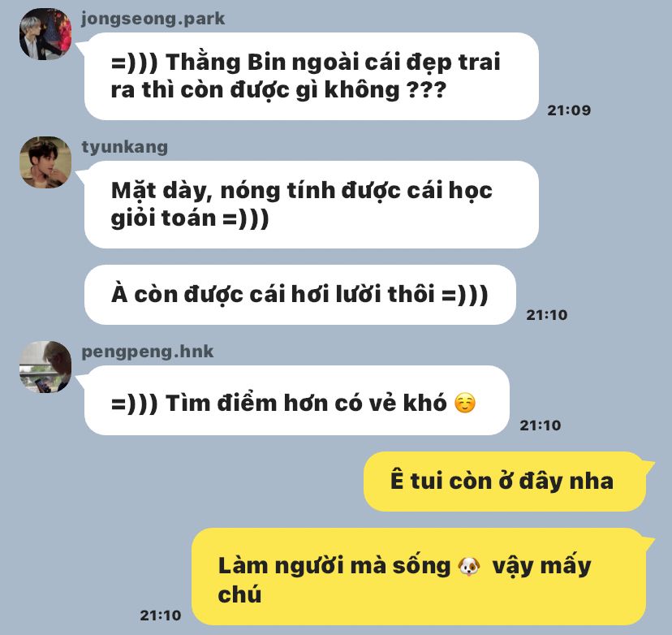Select the "À còn được cái hơi lười thôi" bubble
Viewport: 672px width, 635px height.
click(x=300, y=295)
